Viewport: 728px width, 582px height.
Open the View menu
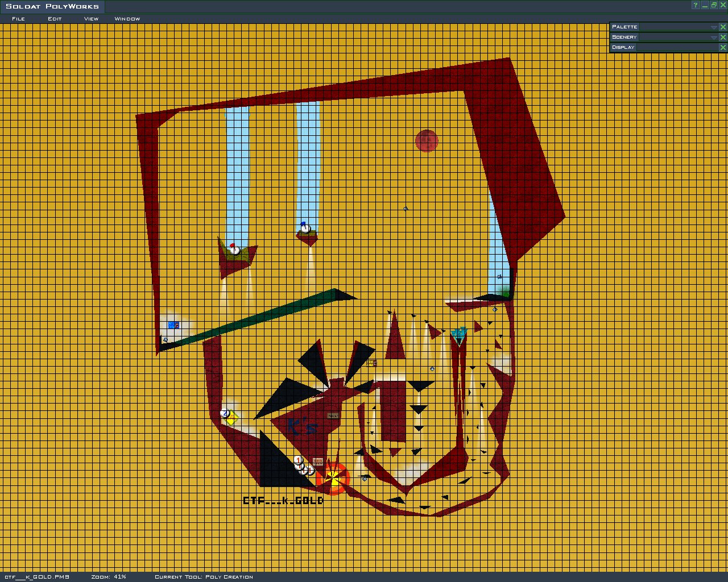click(x=91, y=19)
